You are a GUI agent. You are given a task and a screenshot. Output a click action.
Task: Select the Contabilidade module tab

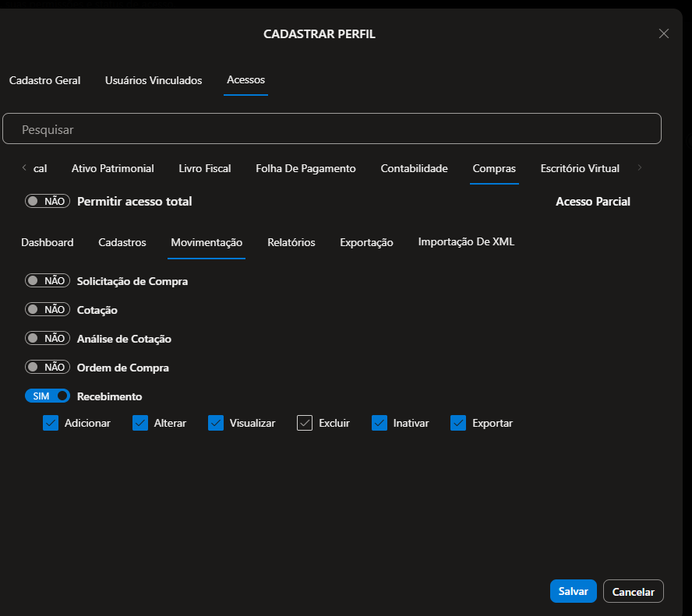[x=414, y=168]
